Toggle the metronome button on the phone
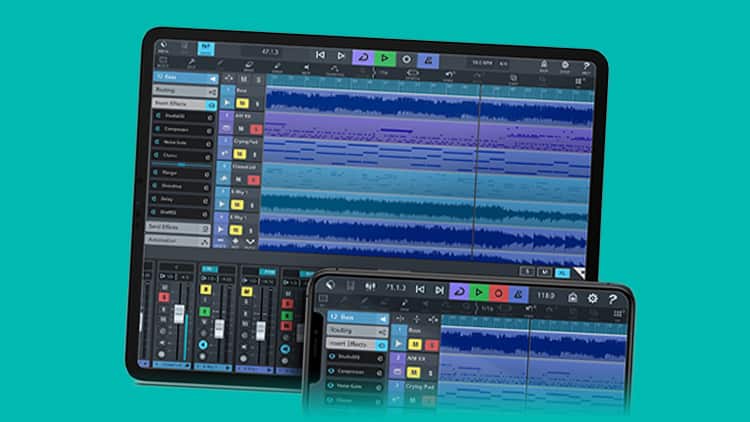The height and width of the screenshot is (422, 750). (x=518, y=294)
